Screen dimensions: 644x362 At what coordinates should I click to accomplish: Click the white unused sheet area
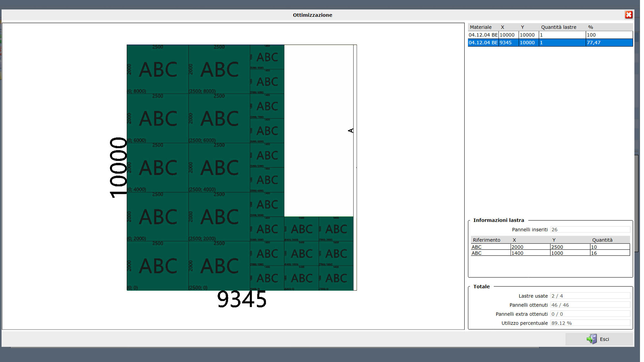pos(318,131)
